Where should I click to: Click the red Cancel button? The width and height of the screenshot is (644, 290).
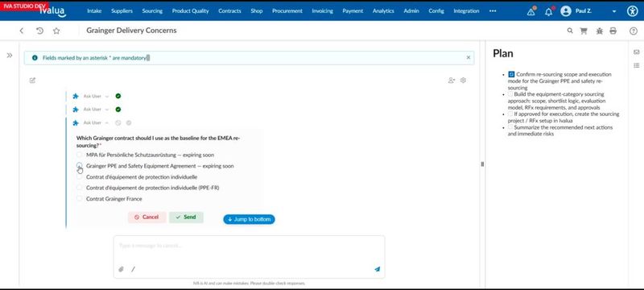pyautogui.click(x=147, y=217)
